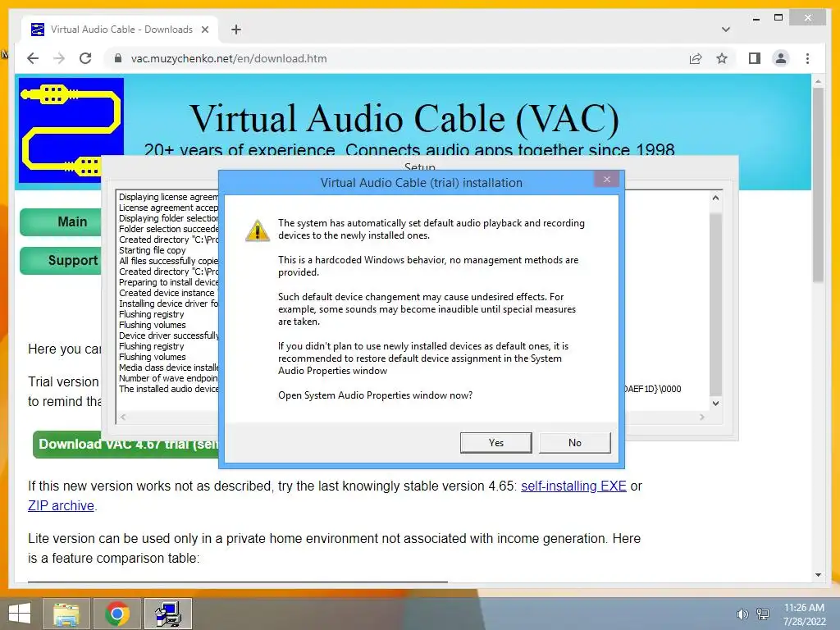Select the first 'Flushing registry' log line
Screen dimensions: 840x630
point(151,314)
